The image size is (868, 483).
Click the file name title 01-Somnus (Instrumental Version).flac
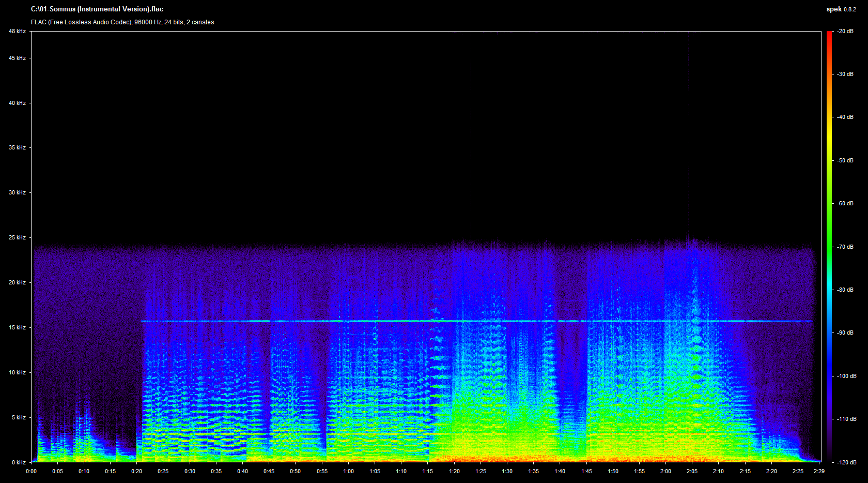pos(97,9)
